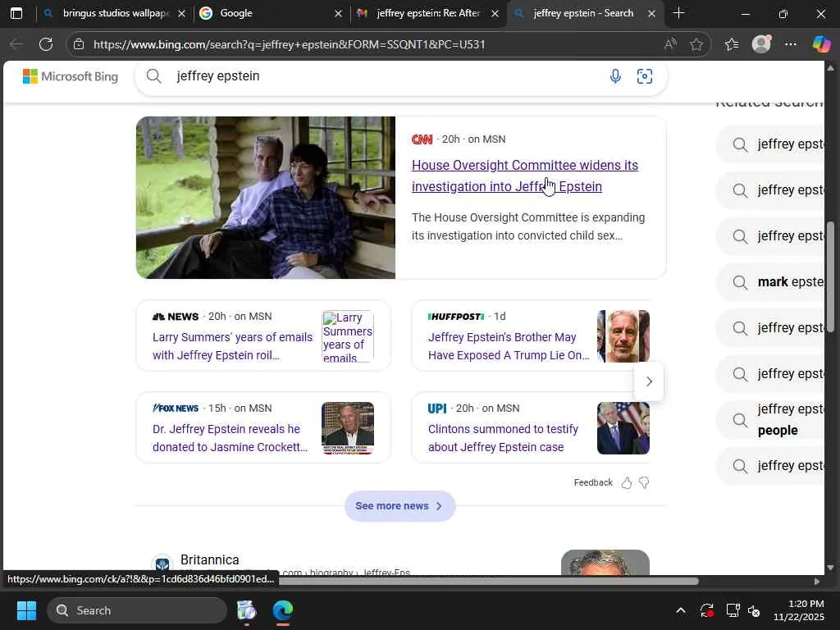Open Favorites list icon in toolbar
Screen dimensions: 840x630
pyautogui.click(x=731, y=44)
